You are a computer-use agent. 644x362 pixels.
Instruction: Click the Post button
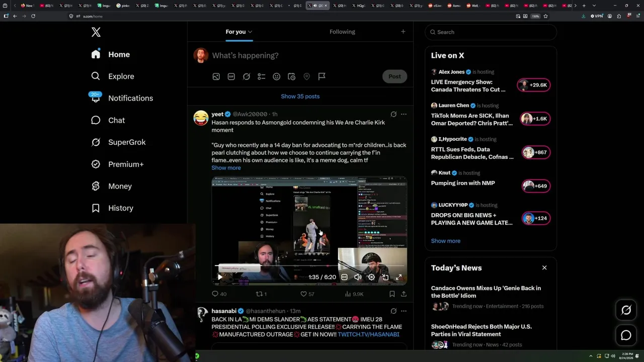tap(394, 76)
